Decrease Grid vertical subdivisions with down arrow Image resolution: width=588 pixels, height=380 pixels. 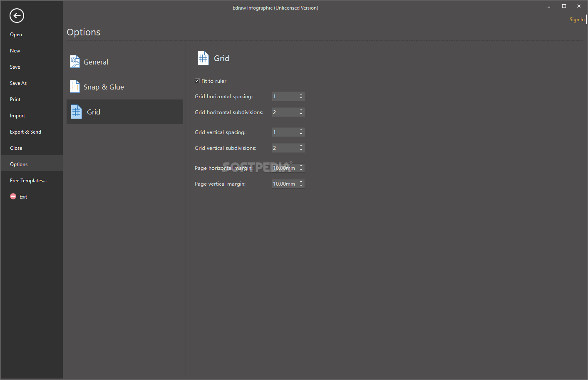coord(301,150)
